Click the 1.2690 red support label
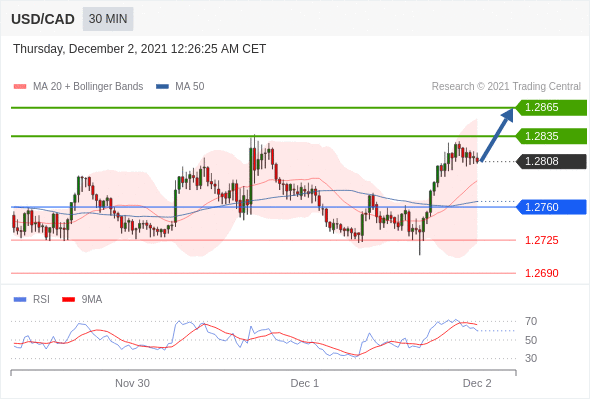 point(541,273)
